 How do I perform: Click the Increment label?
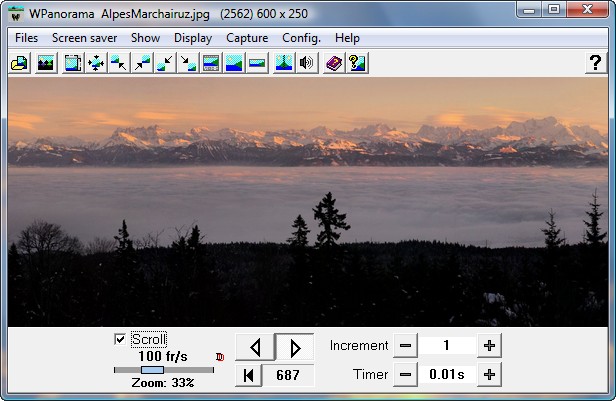point(359,346)
